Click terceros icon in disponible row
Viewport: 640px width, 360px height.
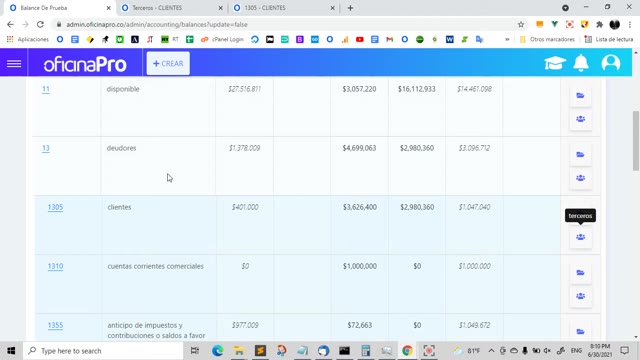pyautogui.click(x=580, y=119)
